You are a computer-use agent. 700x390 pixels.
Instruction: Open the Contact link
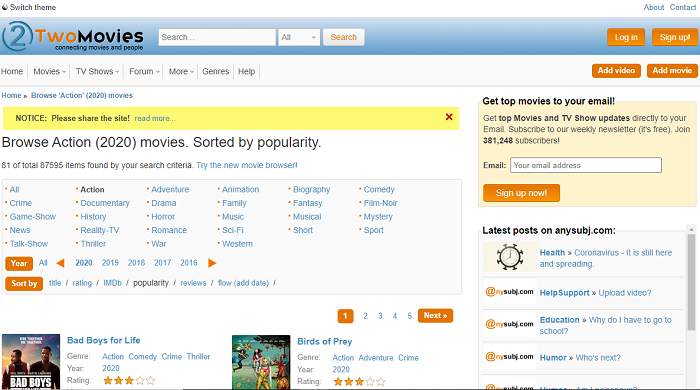[683, 7]
